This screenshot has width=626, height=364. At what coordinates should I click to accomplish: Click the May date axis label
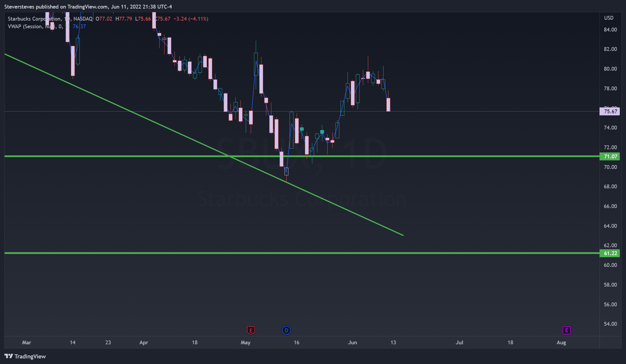[x=245, y=343]
